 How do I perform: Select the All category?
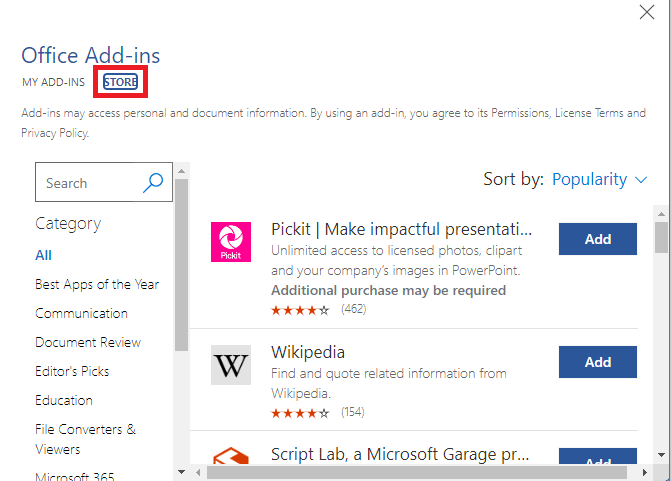(43, 255)
